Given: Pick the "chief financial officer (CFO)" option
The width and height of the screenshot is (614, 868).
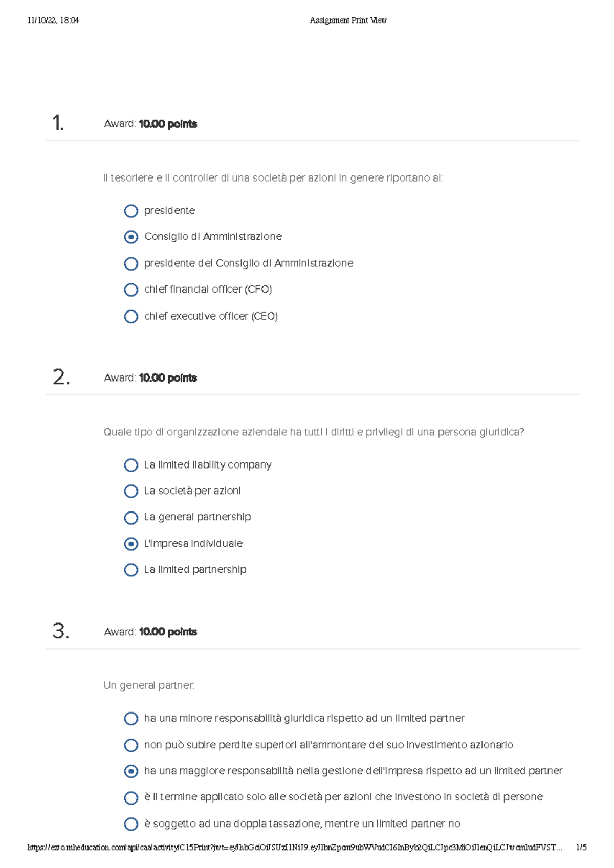Looking at the screenshot, I should pos(131,290).
